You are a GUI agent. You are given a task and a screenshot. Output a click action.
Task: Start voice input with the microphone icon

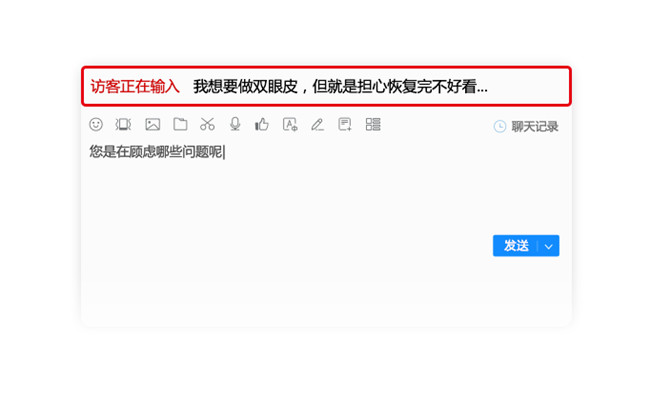coord(235,124)
